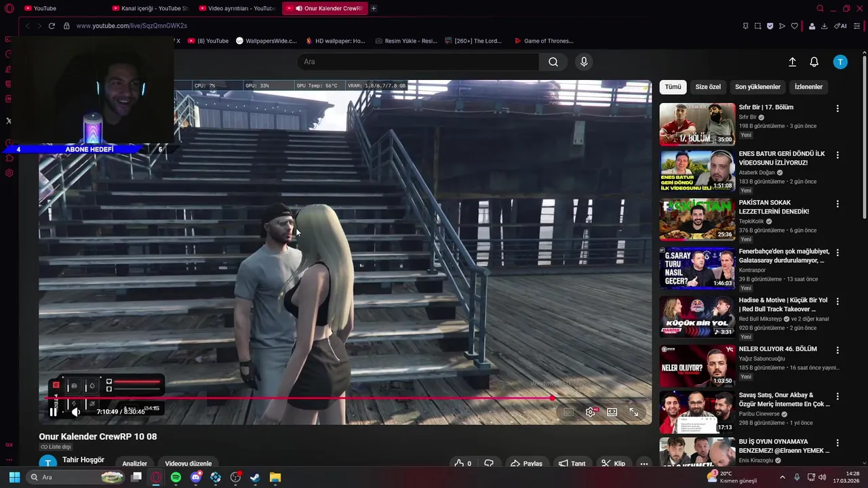Open options menu for the Savaş Satış video

[x=837, y=396]
